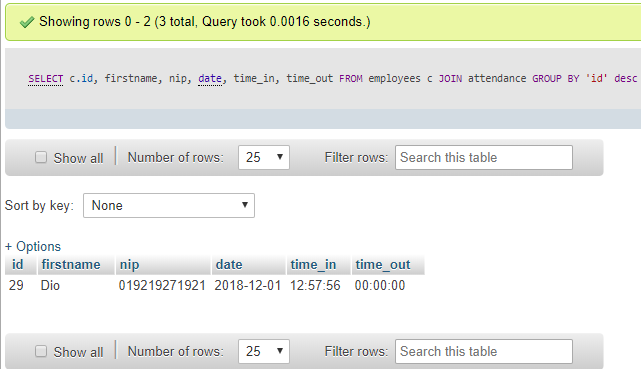Expand the + Options link
The height and width of the screenshot is (369, 641).
pos(33,246)
